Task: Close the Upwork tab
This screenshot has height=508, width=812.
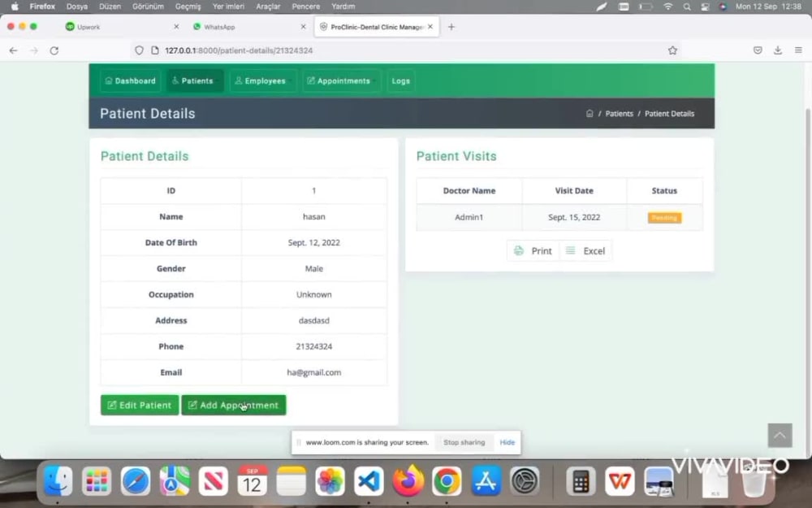Action: coord(176,27)
